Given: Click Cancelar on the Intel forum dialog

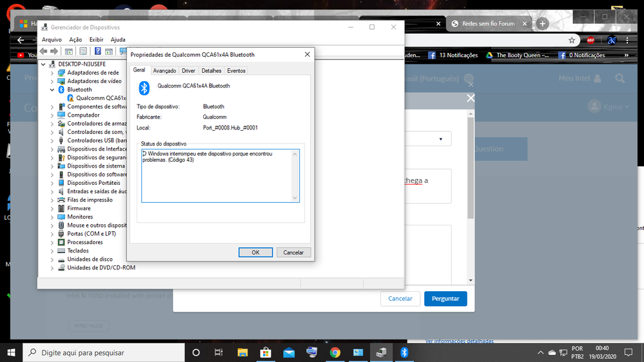Looking at the screenshot, I should 400,299.
